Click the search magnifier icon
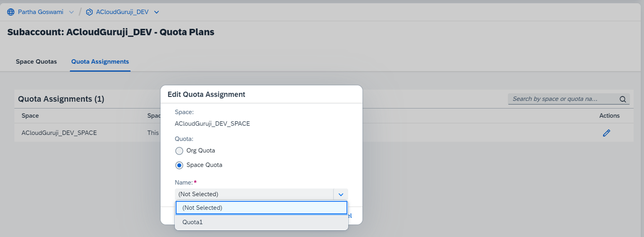This screenshot has height=237, width=644. (x=623, y=99)
